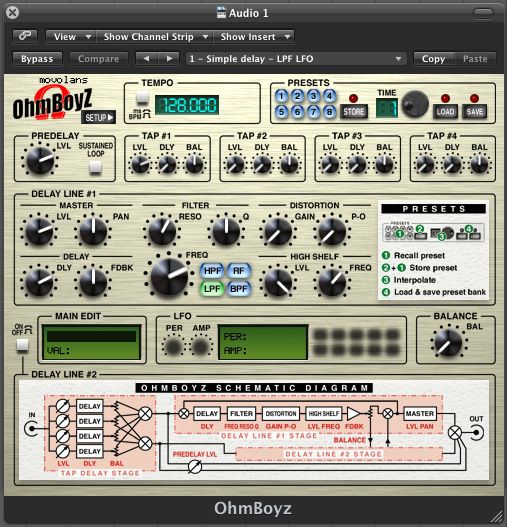The width and height of the screenshot is (507, 527).
Task: Click the OhmBoyz logo
Action: click(52, 103)
